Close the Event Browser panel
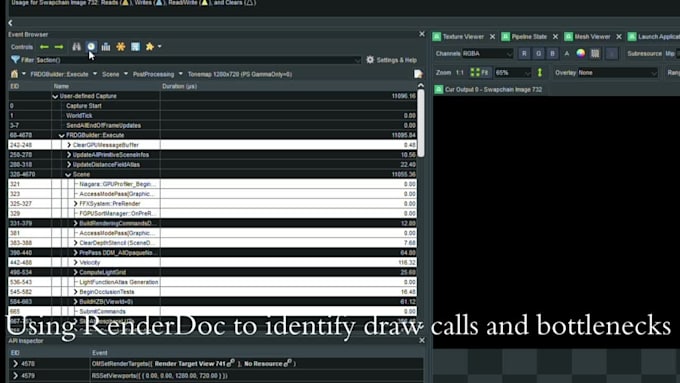The image size is (680, 383). 422,34
